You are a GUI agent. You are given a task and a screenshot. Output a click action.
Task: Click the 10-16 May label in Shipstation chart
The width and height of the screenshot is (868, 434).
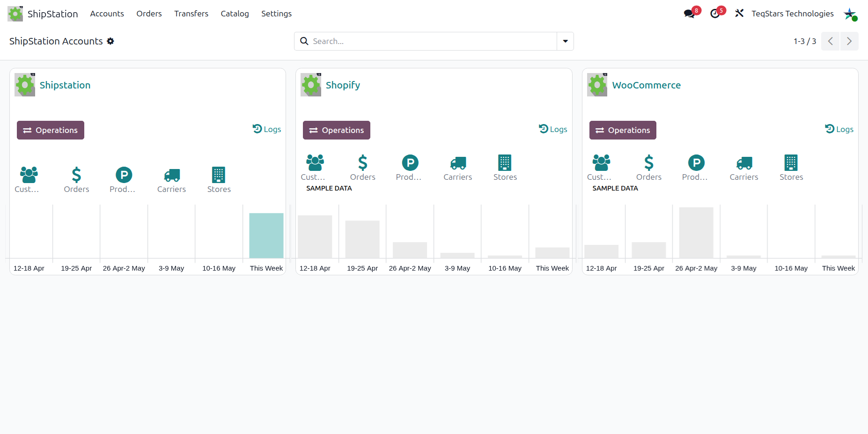click(219, 268)
